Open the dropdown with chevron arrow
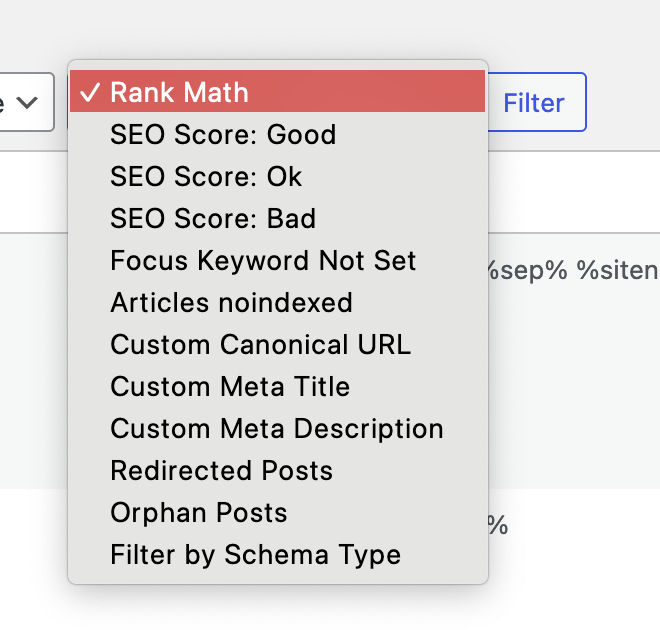This screenshot has width=660, height=630. pos(25,102)
